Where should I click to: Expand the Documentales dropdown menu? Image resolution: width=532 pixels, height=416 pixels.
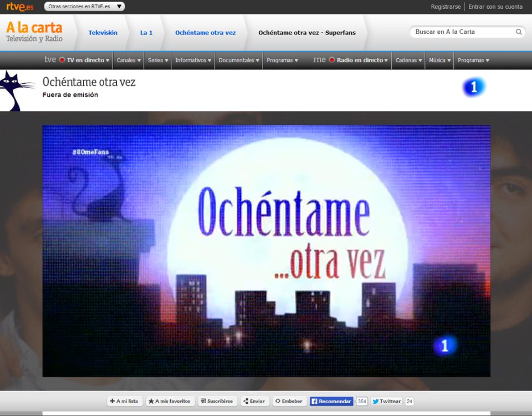tap(239, 60)
